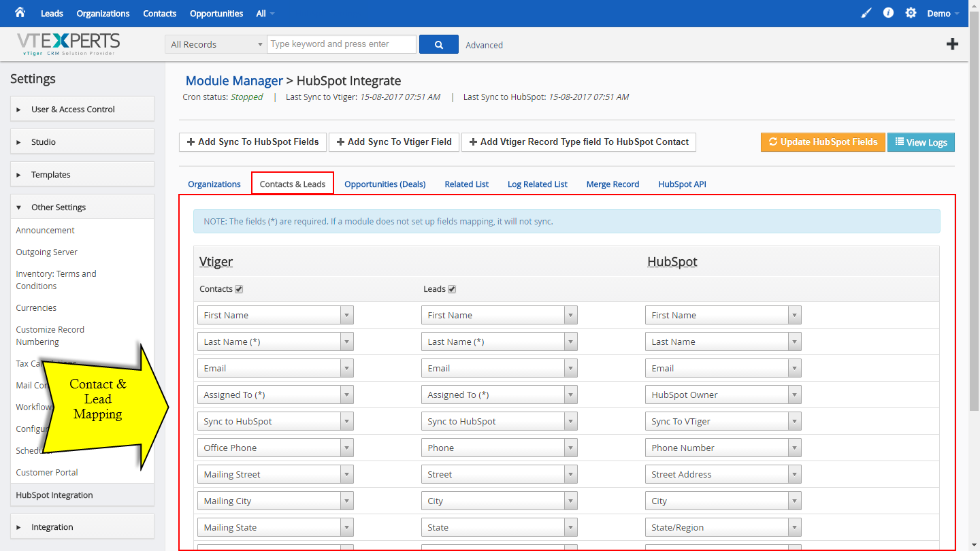Open the Leads menu item
This screenshot has width=980, height=551.
click(x=52, y=14)
